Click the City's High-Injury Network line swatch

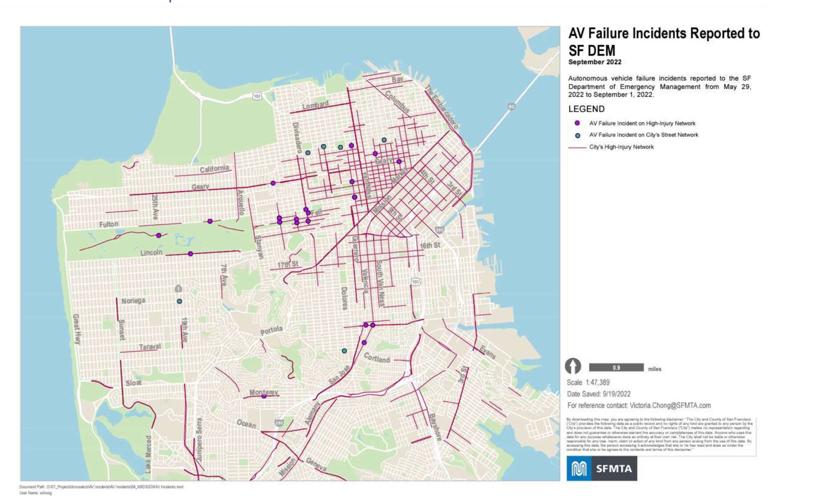[x=577, y=147]
